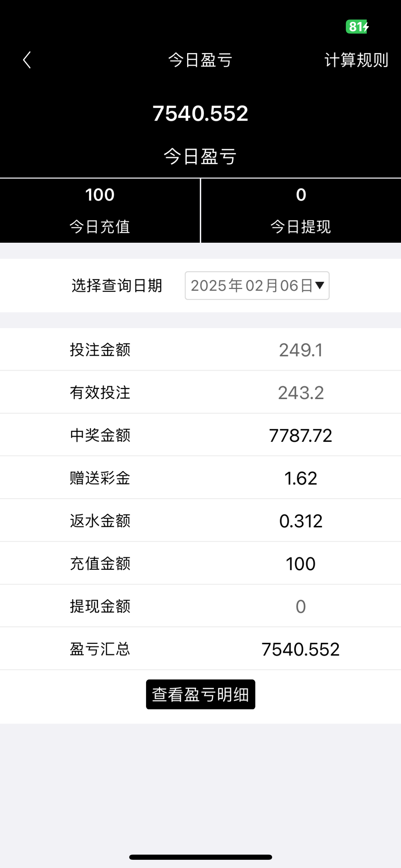The image size is (401, 868).
Task: Tap the 选择查询日期 label
Action: (117, 286)
